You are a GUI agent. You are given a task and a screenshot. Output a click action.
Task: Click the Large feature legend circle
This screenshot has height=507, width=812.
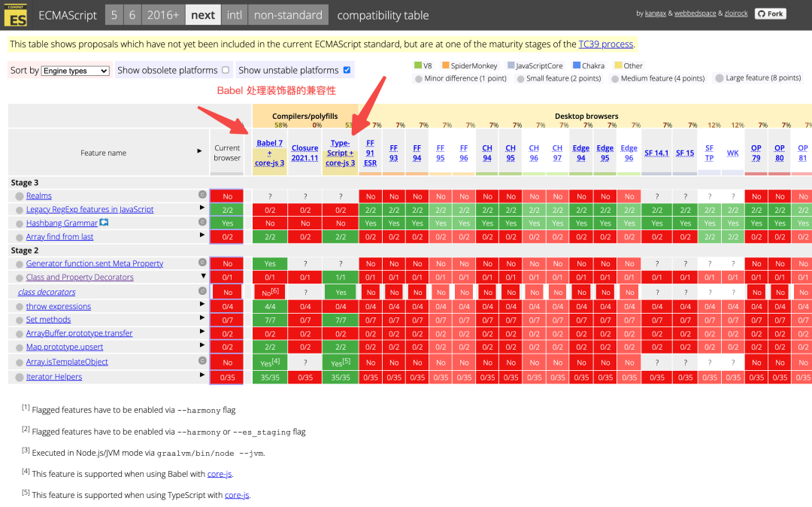[720, 78]
